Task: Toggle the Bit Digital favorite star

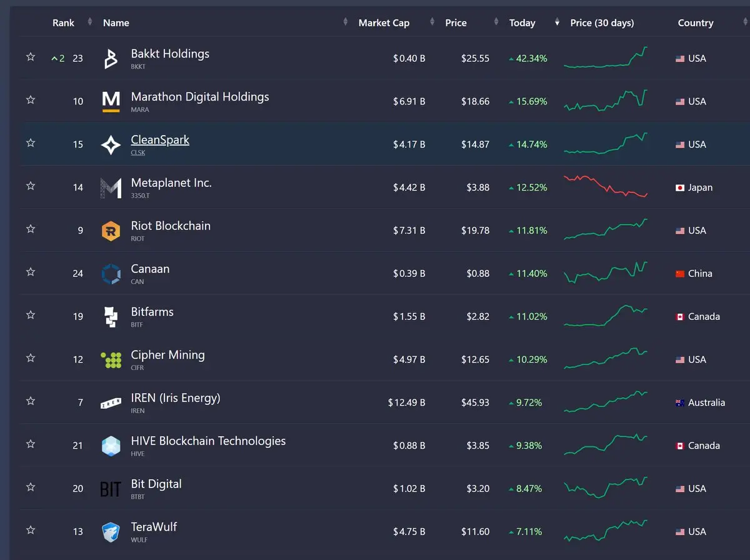Action: click(30, 487)
